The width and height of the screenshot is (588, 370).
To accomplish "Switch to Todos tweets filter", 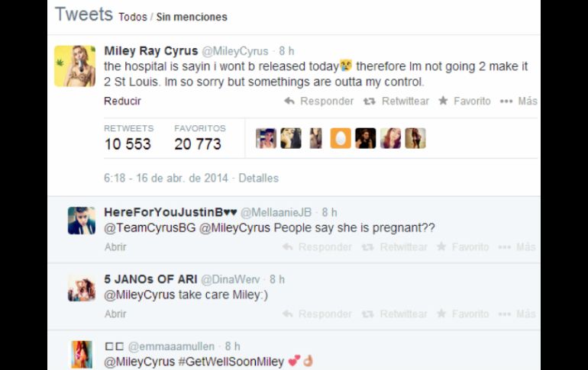I will pyautogui.click(x=133, y=17).
